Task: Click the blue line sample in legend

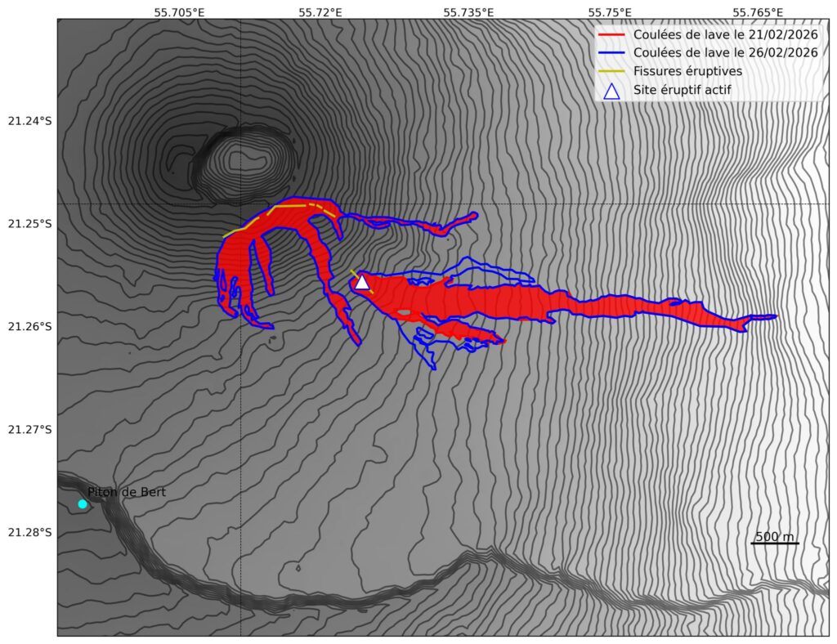Action: click(611, 52)
